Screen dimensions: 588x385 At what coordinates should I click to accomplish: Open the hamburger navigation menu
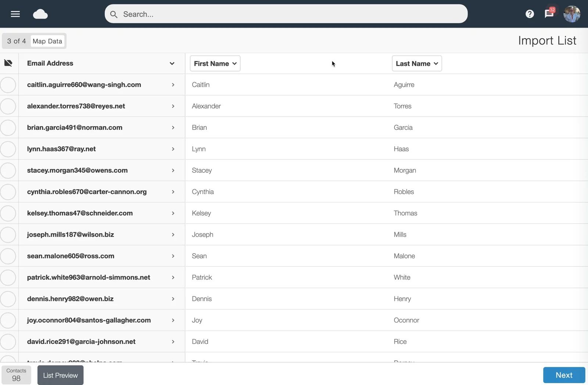point(15,14)
